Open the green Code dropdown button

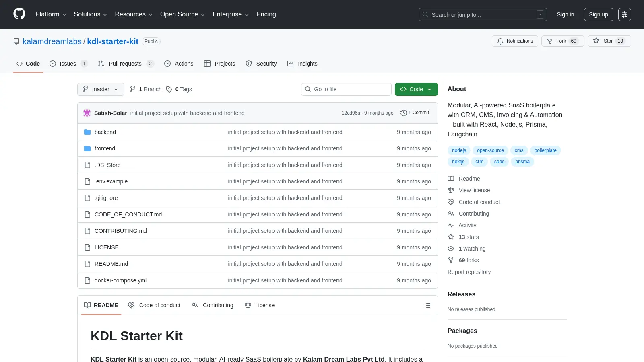(416, 89)
